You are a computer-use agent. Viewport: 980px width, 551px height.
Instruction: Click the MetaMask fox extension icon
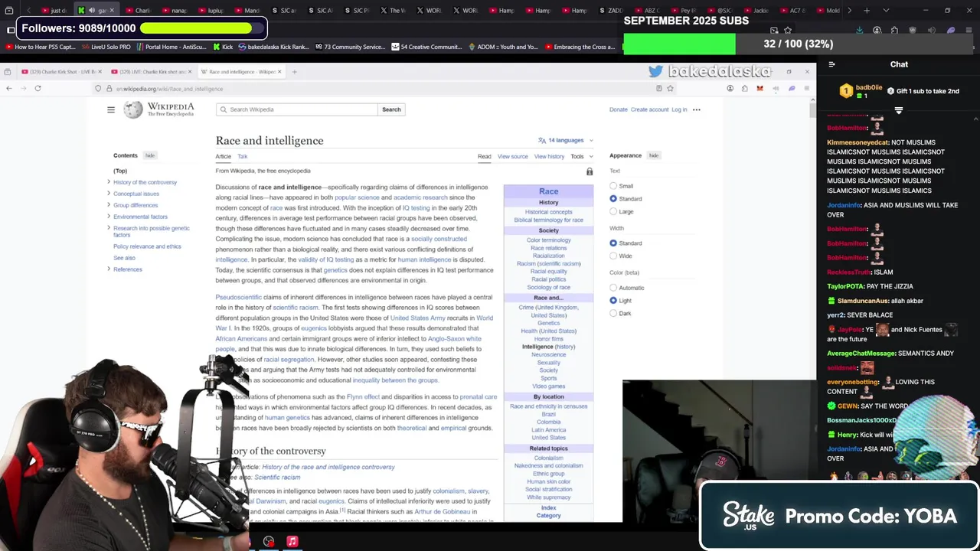[759, 89]
